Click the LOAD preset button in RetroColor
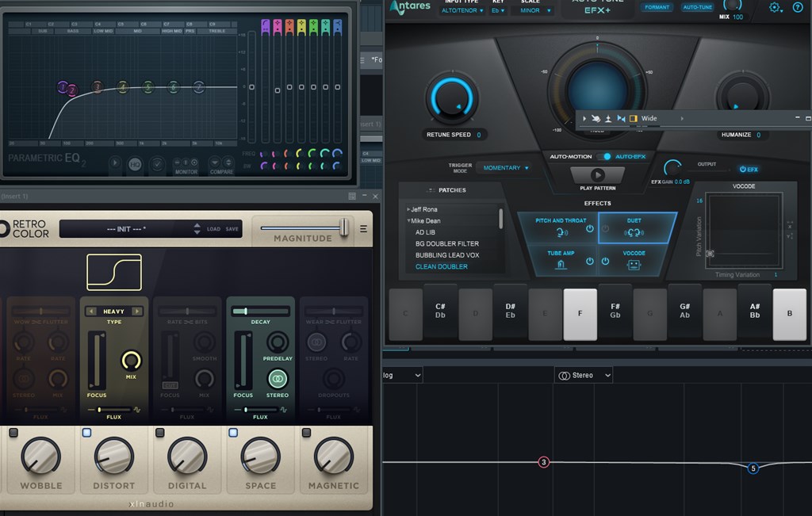 pyautogui.click(x=213, y=229)
